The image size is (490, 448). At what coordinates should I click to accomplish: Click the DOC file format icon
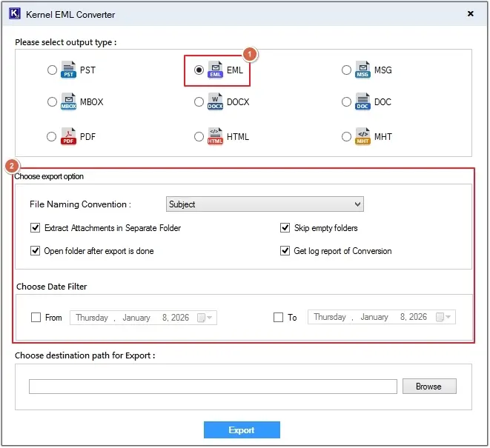362,101
